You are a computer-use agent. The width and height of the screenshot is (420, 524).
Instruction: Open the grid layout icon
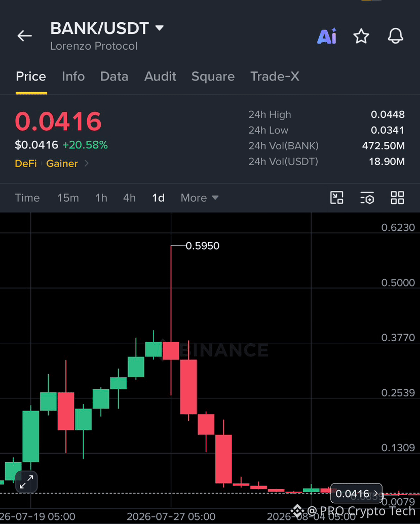[397, 197]
